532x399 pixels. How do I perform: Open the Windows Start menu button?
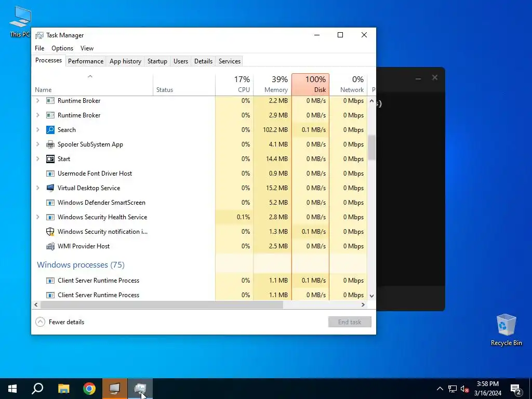[12, 389]
